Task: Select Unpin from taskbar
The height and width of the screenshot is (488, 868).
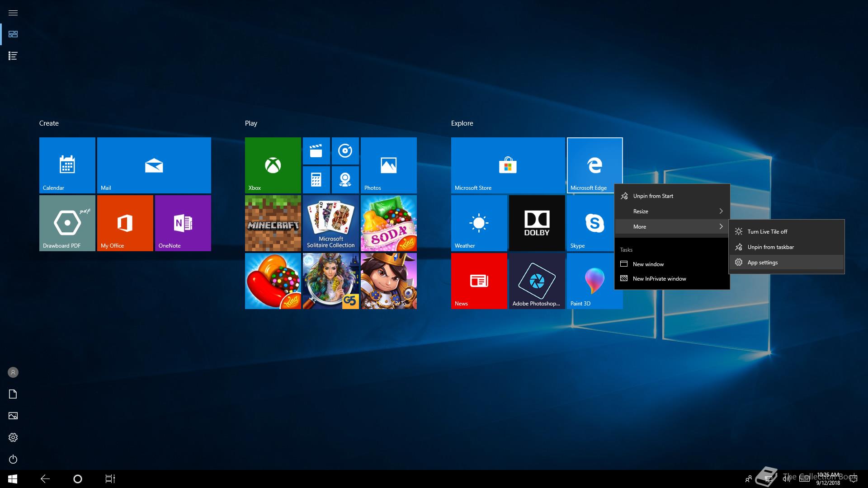Action: pyautogui.click(x=787, y=247)
